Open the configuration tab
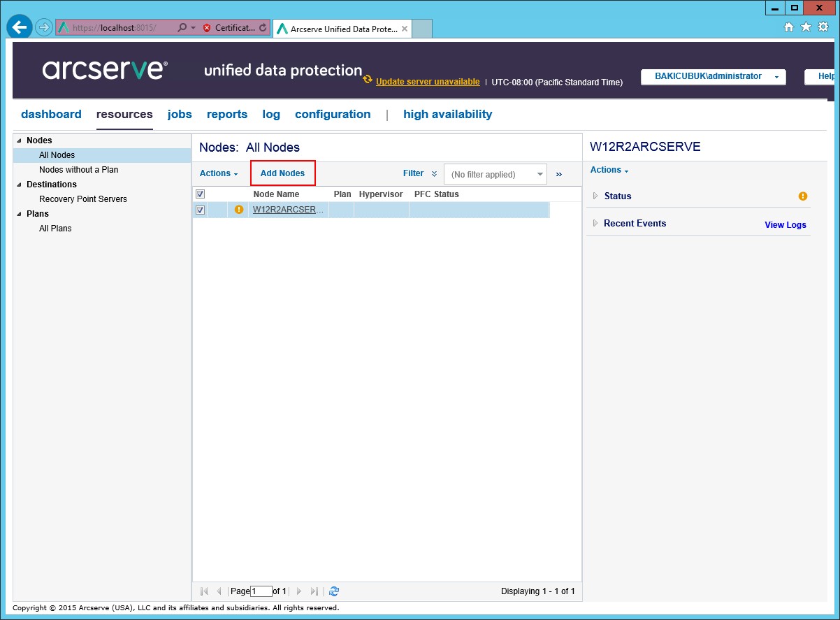This screenshot has height=620, width=840. tap(333, 115)
